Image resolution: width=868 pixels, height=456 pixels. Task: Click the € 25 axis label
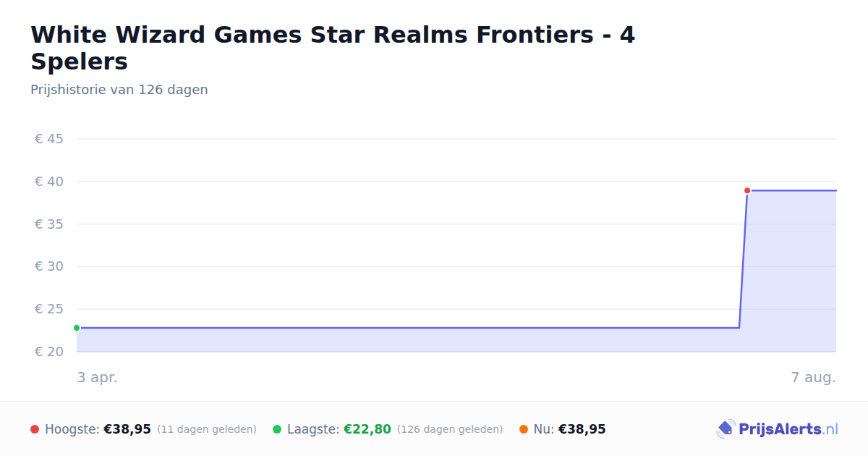click(49, 309)
